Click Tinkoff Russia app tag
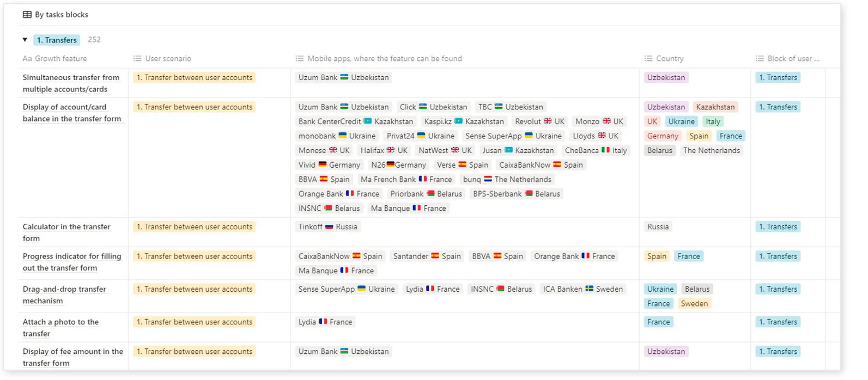The image size is (868, 380). click(x=327, y=226)
